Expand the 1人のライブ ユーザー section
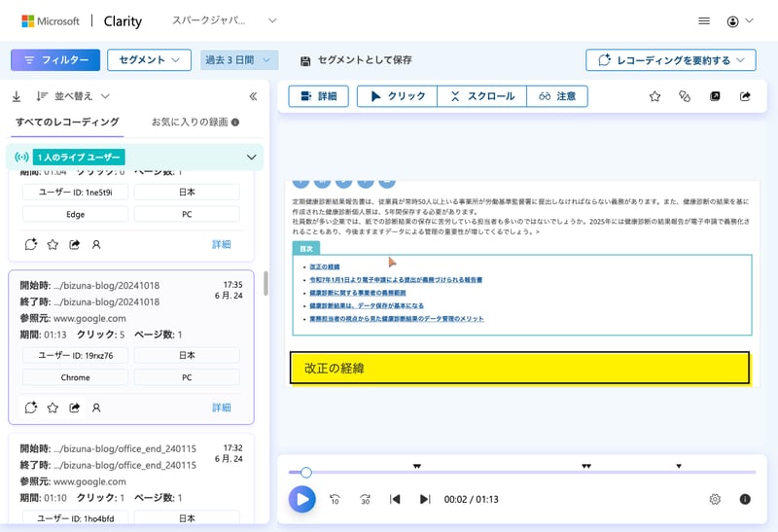 tap(252, 158)
